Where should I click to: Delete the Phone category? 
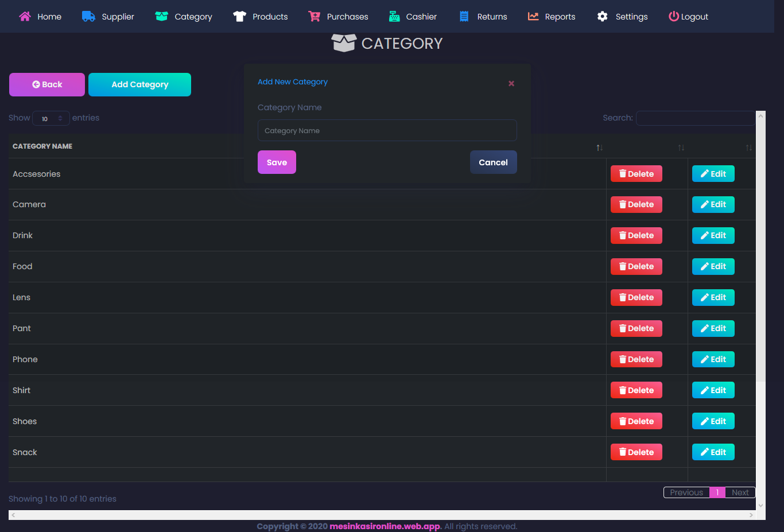(636, 359)
